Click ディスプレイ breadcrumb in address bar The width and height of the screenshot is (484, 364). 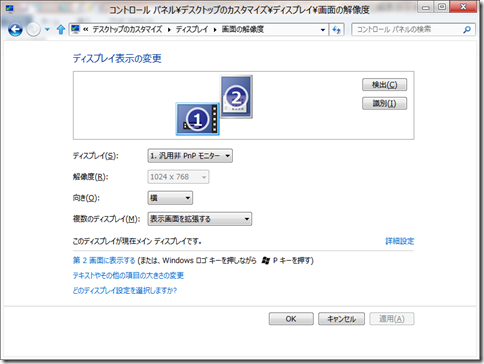[192, 29]
